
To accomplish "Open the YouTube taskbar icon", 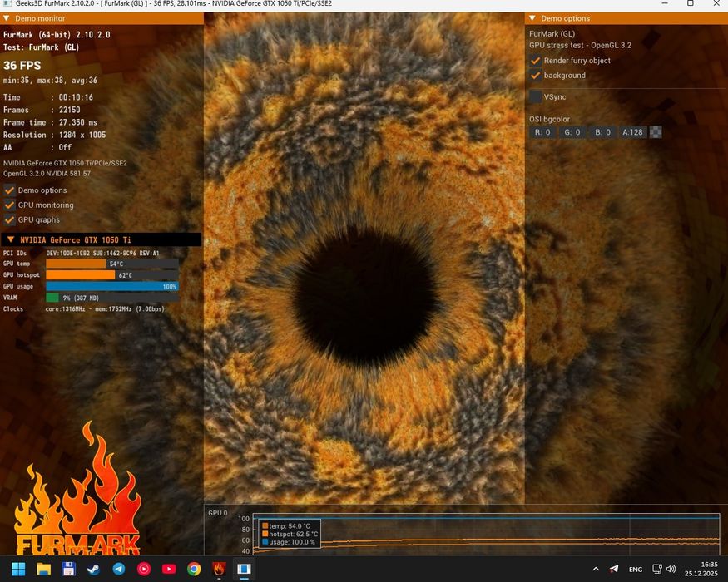I will click(x=169, y=569).
